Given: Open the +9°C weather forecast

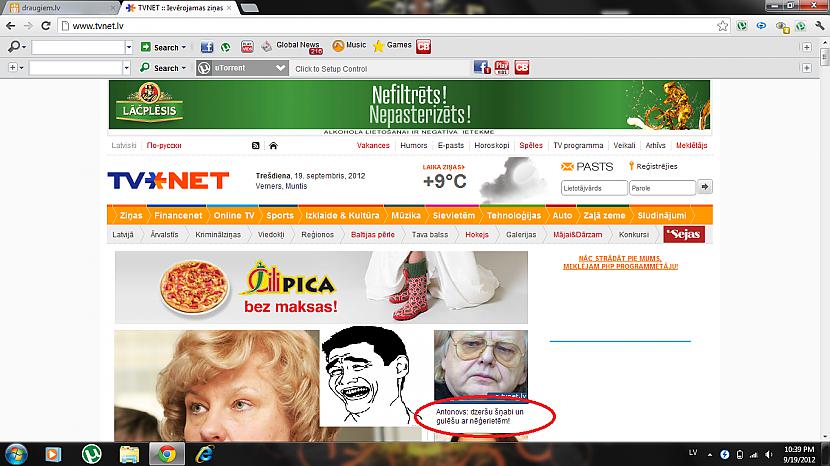Looking at the screenshot, I should [445, 181].
